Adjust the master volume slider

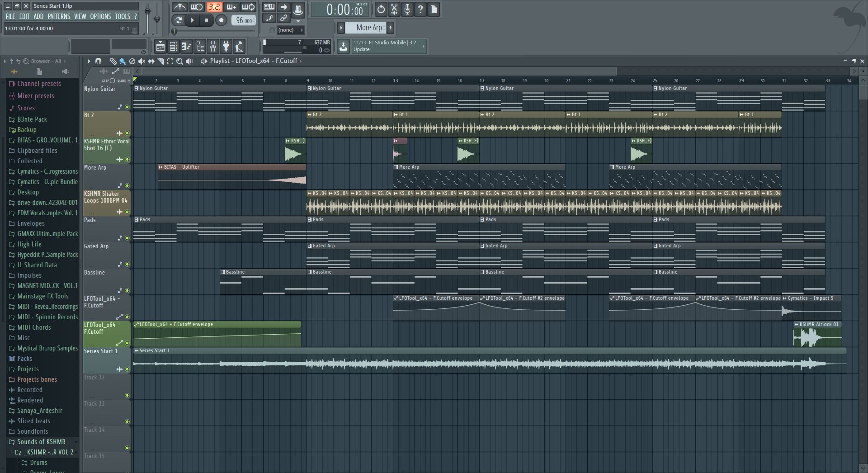click(x=147, y=12)
